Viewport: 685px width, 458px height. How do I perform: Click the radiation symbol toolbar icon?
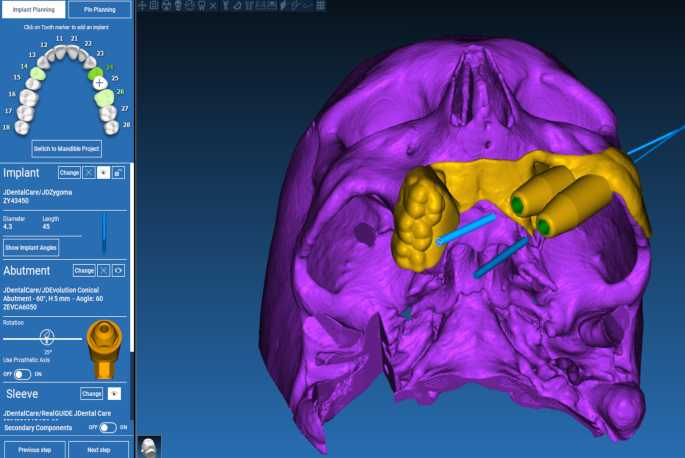[166, 5]
